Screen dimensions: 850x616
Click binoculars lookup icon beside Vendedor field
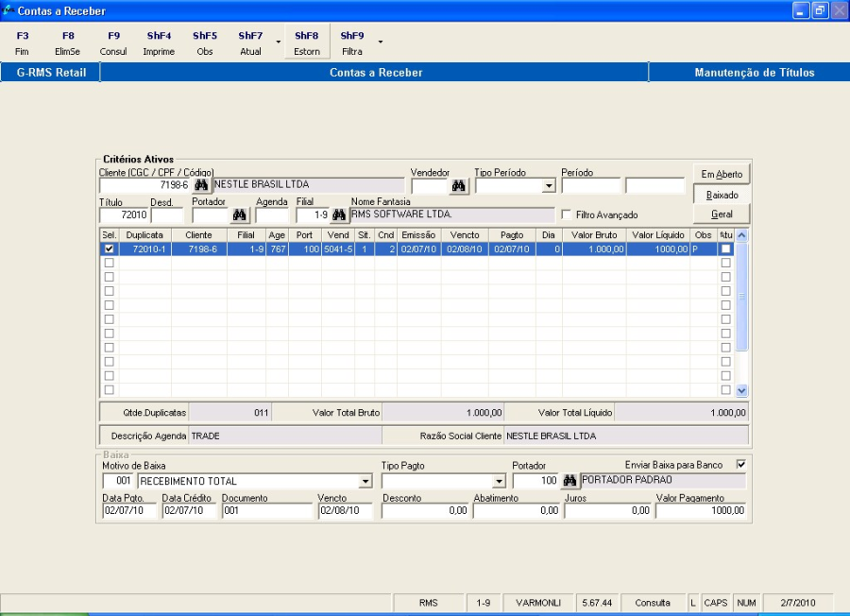tap(459, 186)
